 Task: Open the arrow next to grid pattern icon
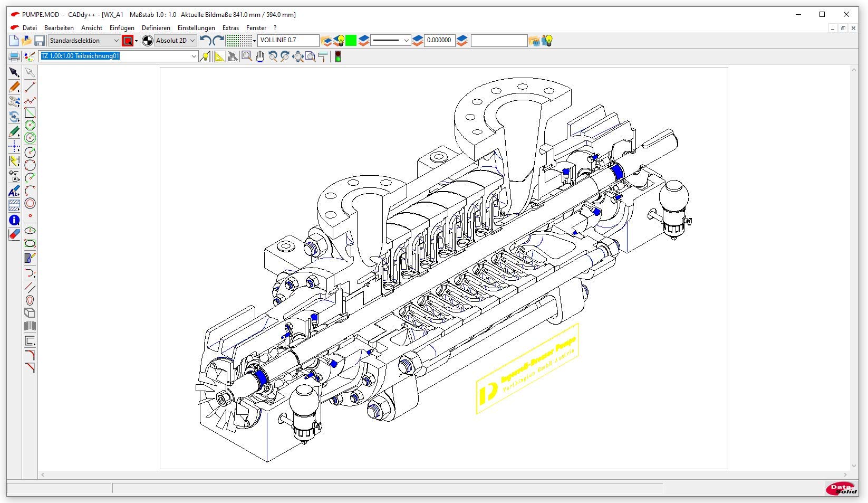pyautogui.click(x=254, y=41)
